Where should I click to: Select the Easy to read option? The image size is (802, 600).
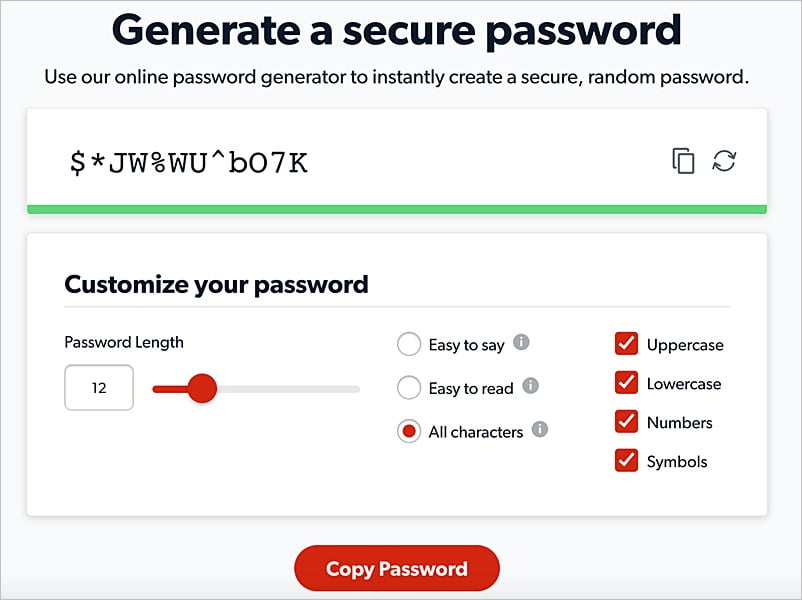[x=409, y=388]
